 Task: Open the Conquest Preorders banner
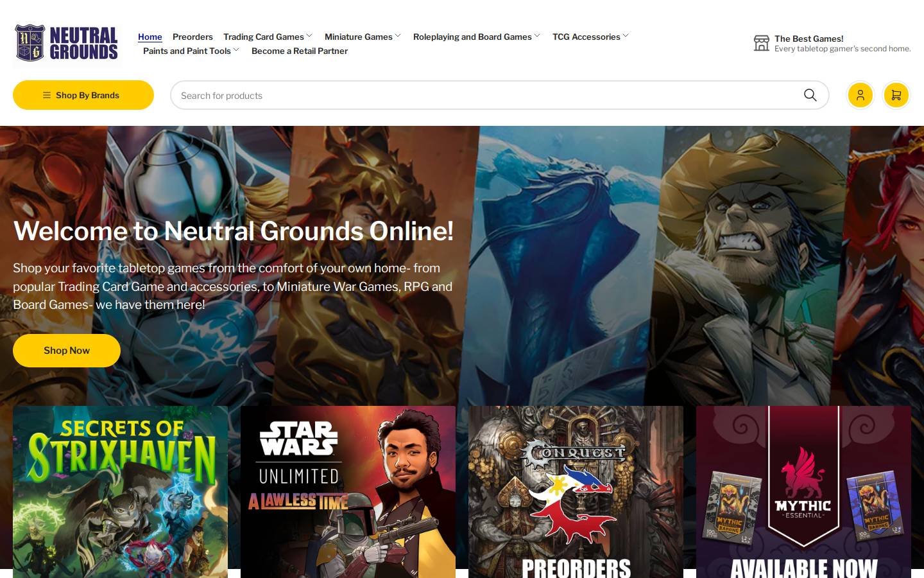click(x=576, y=492)
